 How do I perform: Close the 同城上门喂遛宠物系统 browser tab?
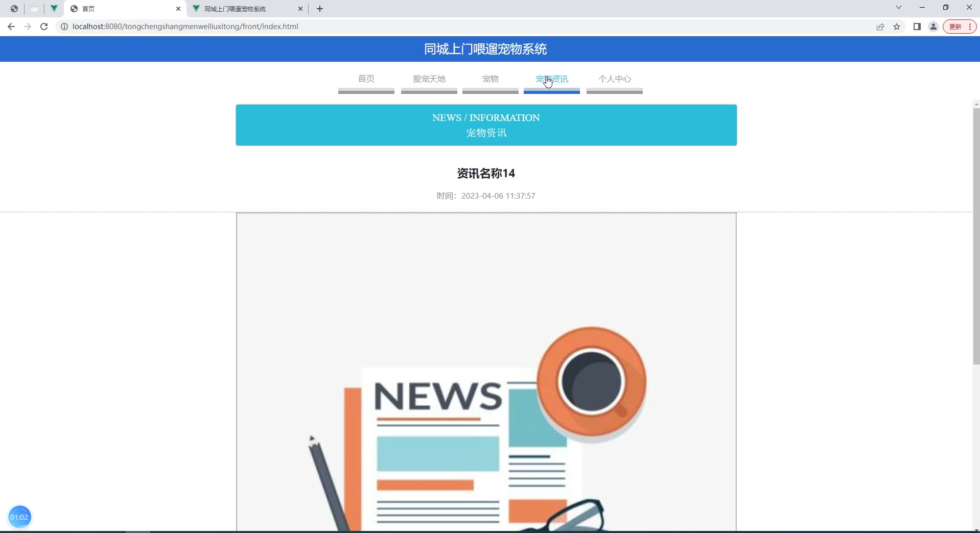[300, 9]
